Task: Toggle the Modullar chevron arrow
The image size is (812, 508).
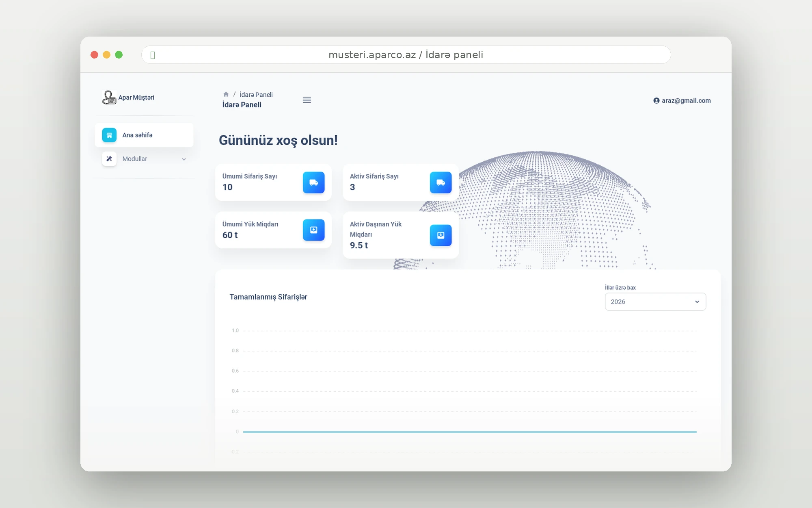Action: pyautogui.click(x=184, y=159)
